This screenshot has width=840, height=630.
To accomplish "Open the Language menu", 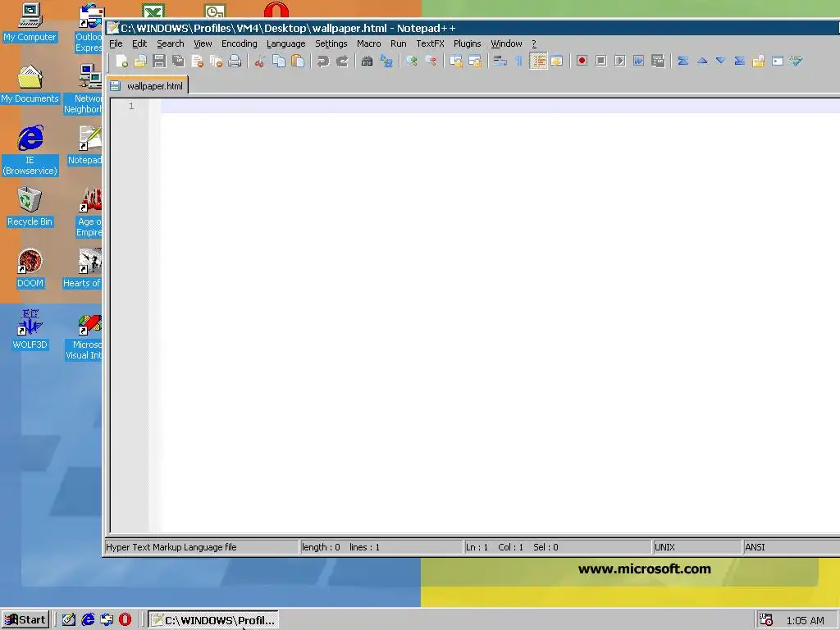I will click(286, 44).
